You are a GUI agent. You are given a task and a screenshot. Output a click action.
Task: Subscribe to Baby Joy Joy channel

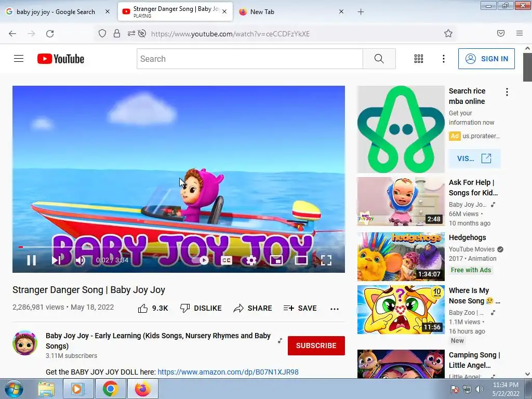click(x=316, y=345)
